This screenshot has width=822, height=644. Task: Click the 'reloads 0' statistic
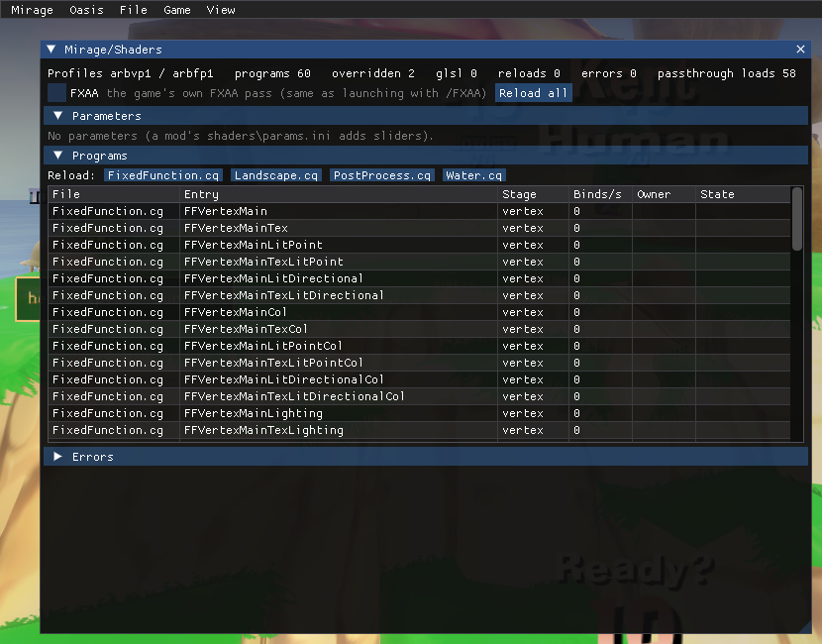pos(529,73)
